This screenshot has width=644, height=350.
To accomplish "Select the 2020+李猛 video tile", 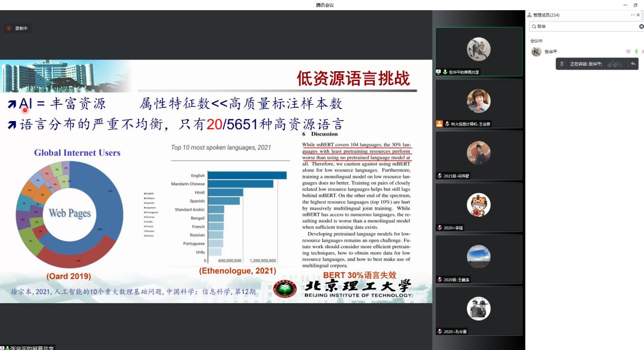I will pyautogui.click(x=479, y=207).
